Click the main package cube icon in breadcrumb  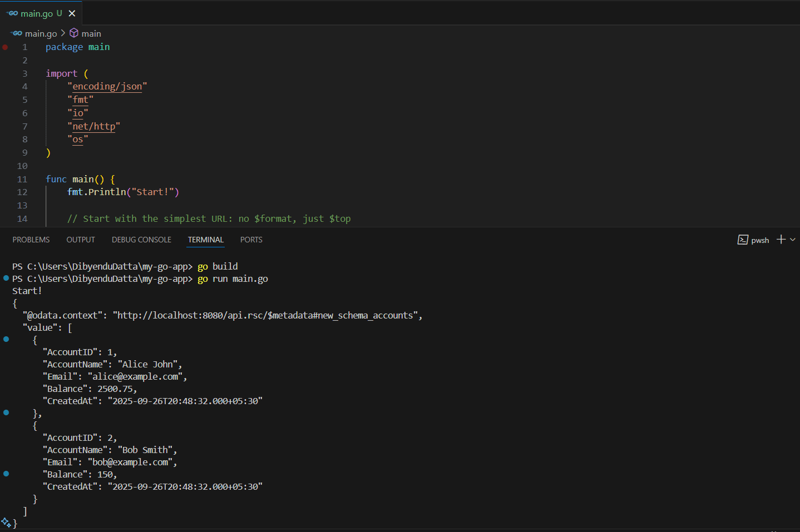tap(74, 33)
